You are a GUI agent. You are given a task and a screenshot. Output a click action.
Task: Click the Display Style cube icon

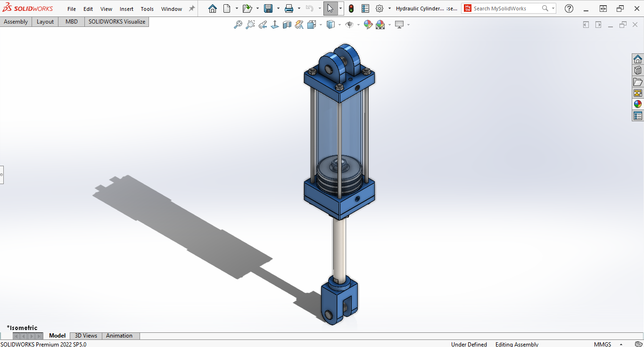[x=330, y=25]
